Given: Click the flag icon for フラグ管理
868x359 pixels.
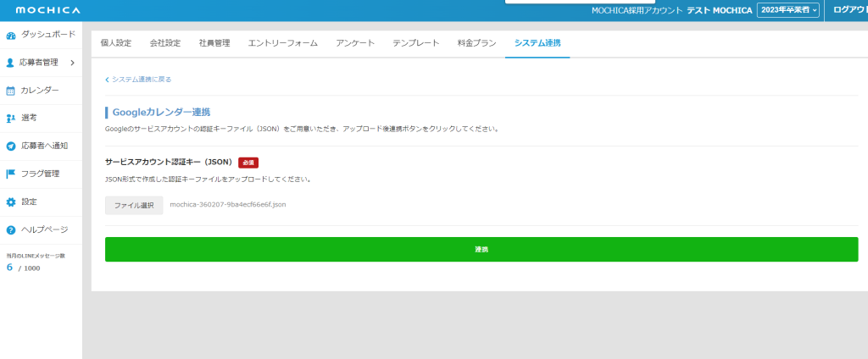Looking at the screenshot, I should [11, 174].
